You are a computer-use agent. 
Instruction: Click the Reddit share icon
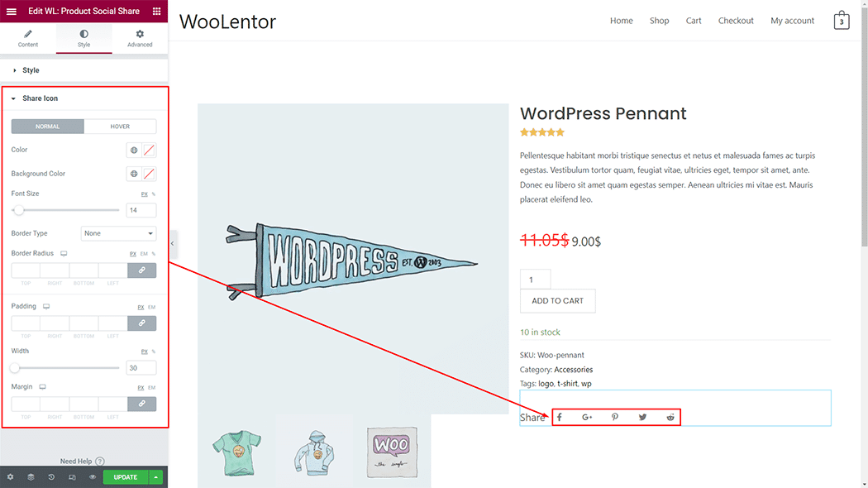(x=670, y=418)
